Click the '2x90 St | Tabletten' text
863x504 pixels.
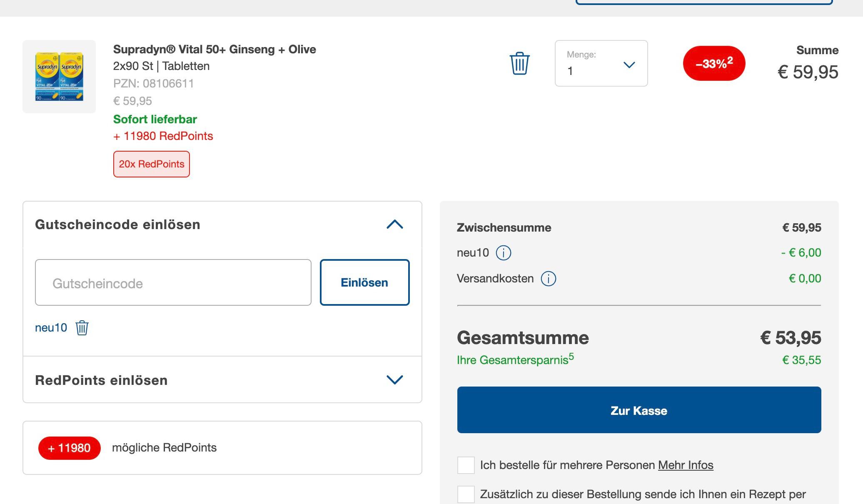161,66
